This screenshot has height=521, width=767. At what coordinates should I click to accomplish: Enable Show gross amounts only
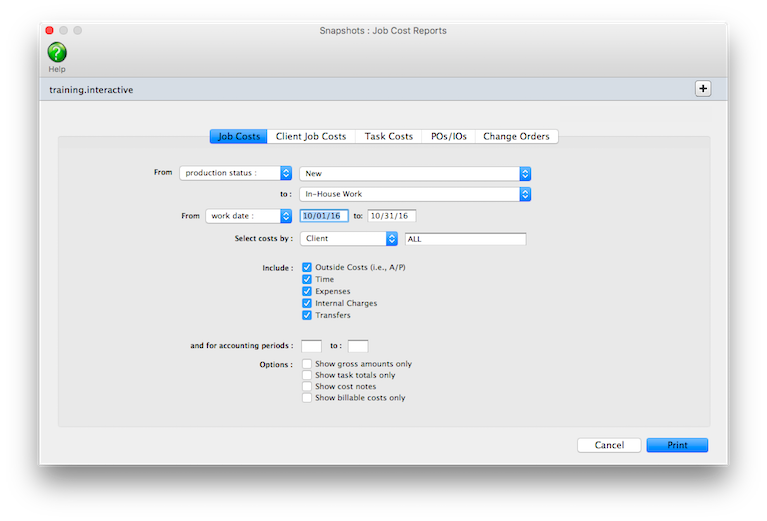point(307,364)
